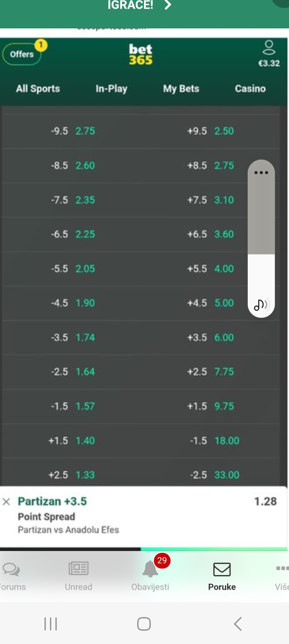This screenshot has width=289, height=644.
Task: Tap the volume panel three-dots menu
Action: [x=261, y=172]
